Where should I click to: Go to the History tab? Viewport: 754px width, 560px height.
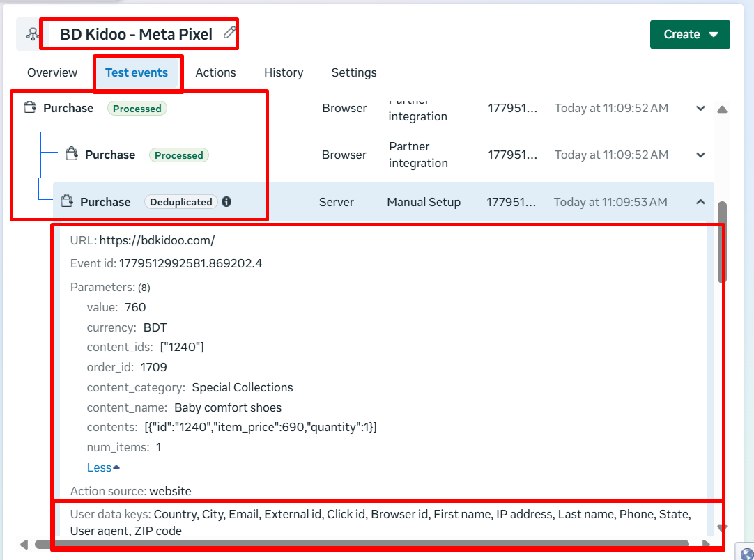[284, 72]
